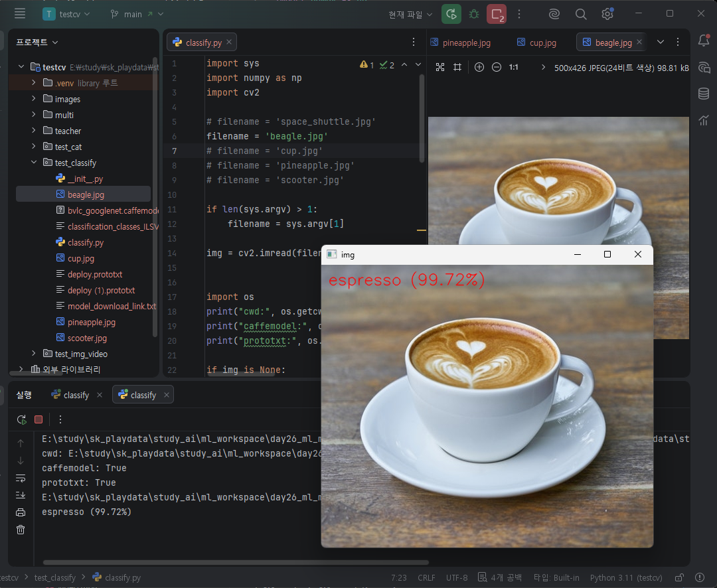Stop the running processes red button

pyautogui.click(x=496, y=14)
